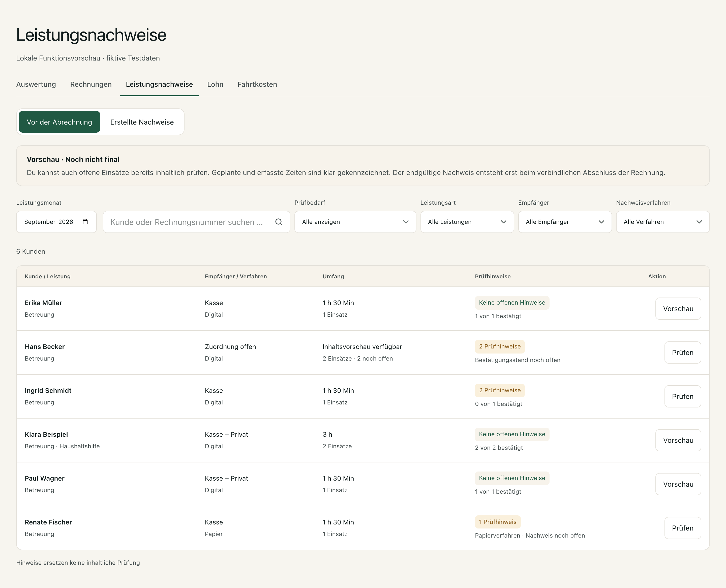726x588 pixels.
Task: Click Papierverfahren · Nachweis noch offen text
Action: pos(530,536)
